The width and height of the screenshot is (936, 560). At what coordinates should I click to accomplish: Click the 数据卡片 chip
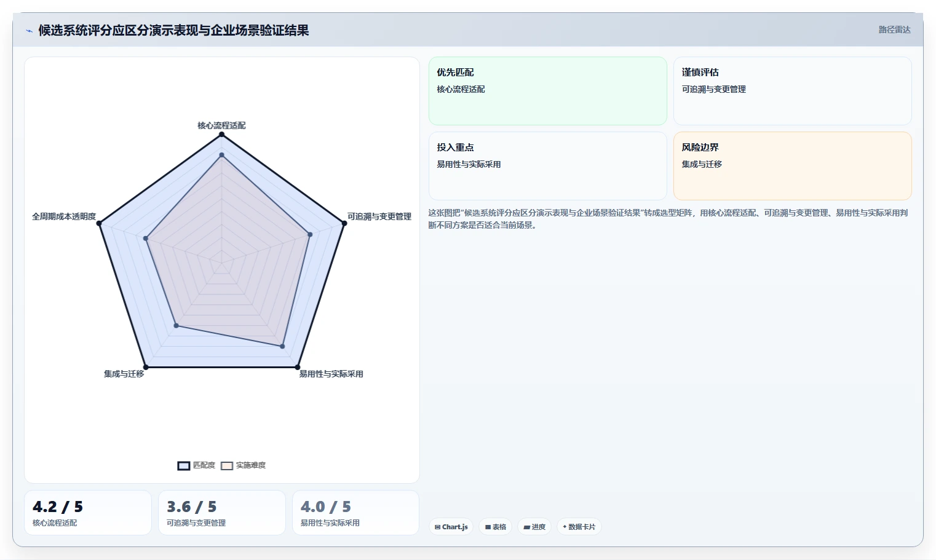click(579, 527)
